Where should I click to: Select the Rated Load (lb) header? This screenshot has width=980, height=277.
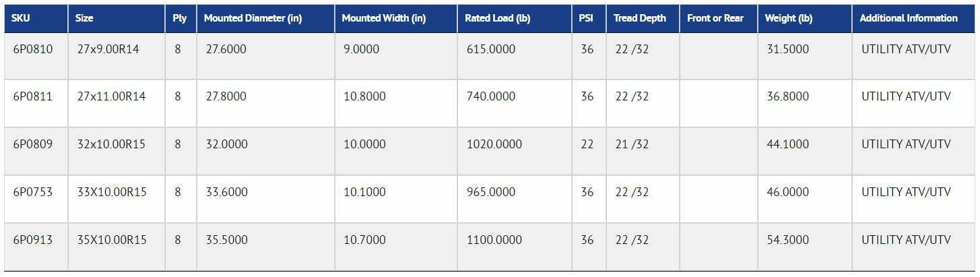point(497,18)
